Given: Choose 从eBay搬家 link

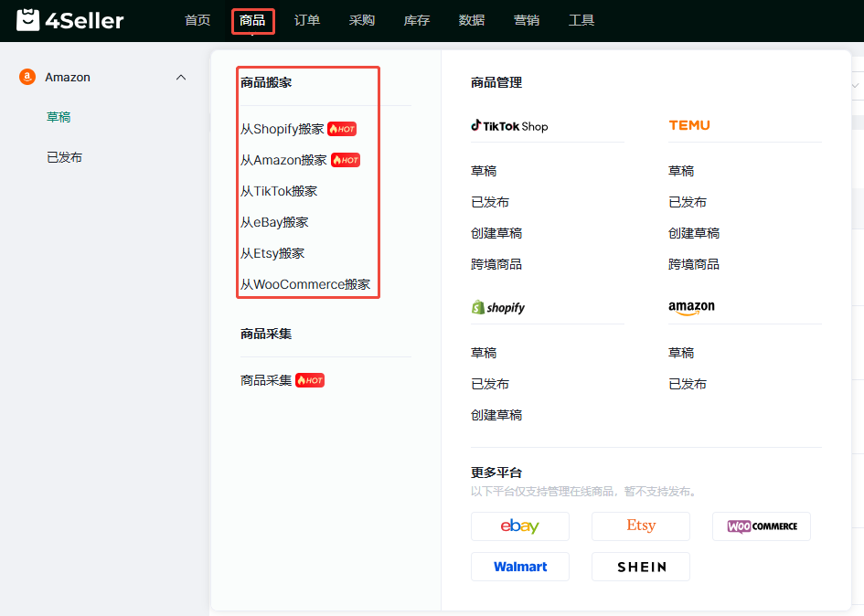Looking at the screenshot, I should click(x=274, y=222).
